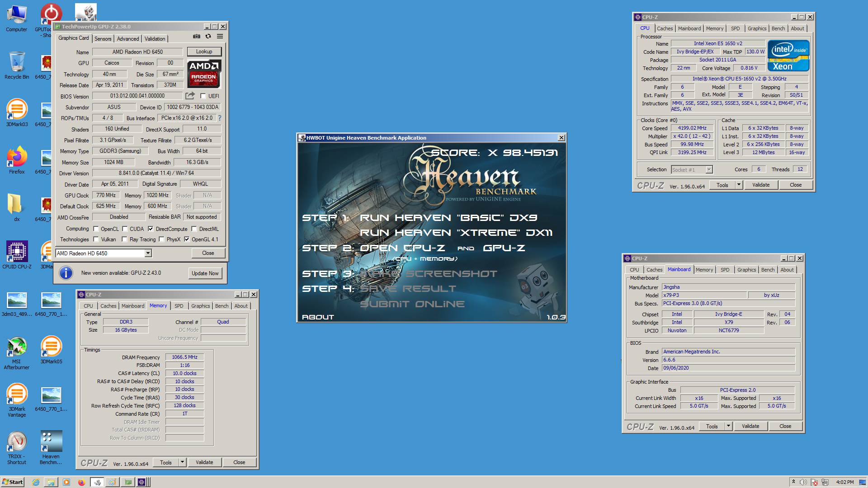Toggle the DirectML checkbox
868x488 pixels.
[x=194, y=229]
